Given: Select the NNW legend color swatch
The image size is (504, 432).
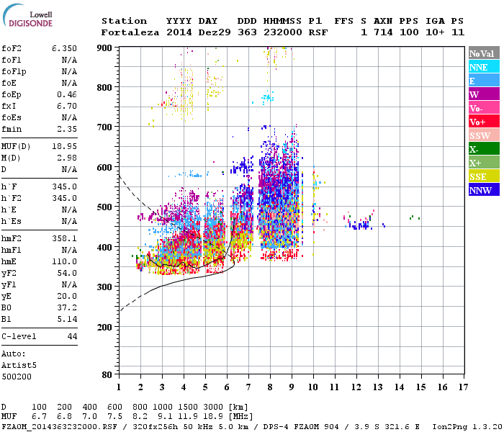Looking at the screenshot, I should click(x=484, y=189).
